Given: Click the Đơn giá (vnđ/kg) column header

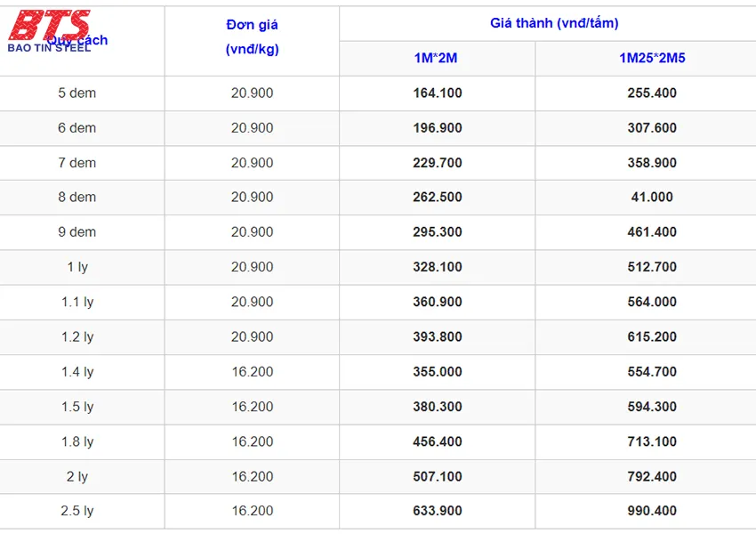Looking at the screenshot, I should pos(252,37).
